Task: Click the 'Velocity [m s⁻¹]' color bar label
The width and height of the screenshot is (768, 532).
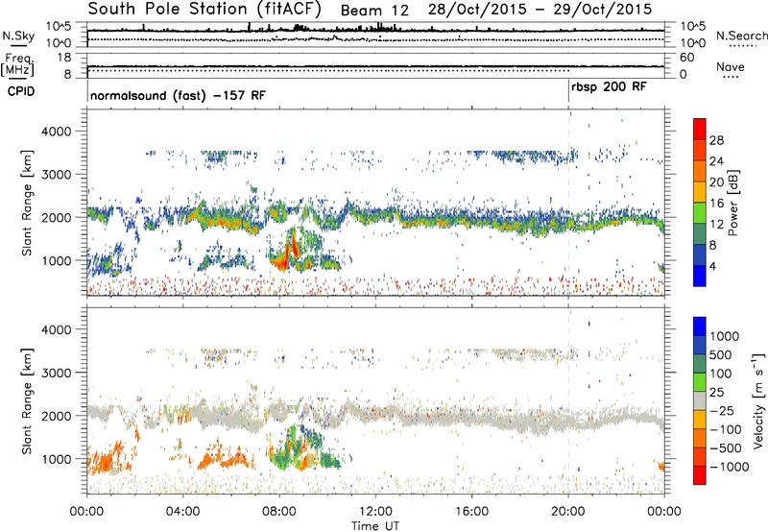Action: coord(758,400)
